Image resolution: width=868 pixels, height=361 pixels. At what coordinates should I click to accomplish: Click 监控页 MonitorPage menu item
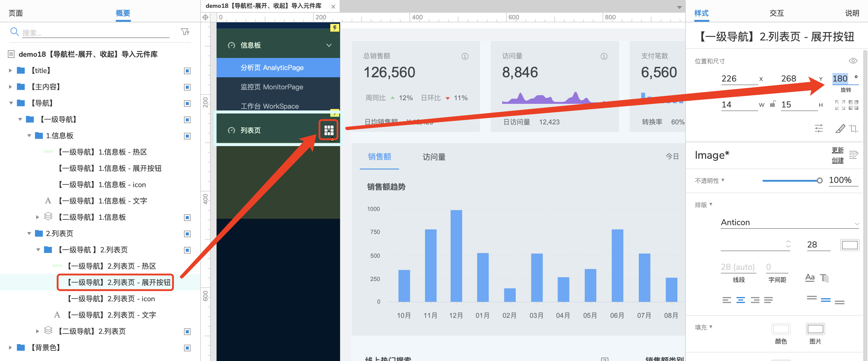click(278, 87)
